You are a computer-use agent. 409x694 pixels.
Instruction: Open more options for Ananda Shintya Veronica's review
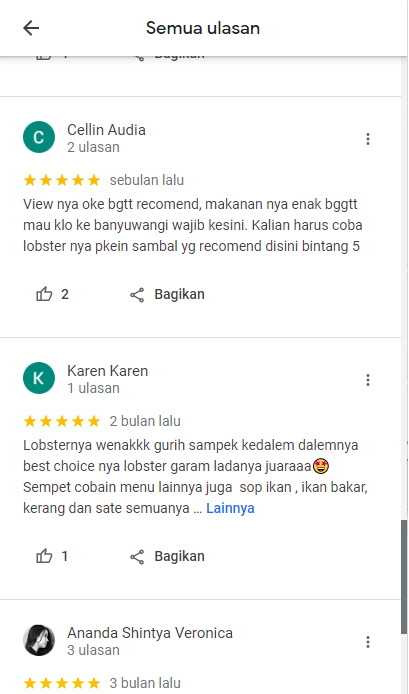[367, 642]
